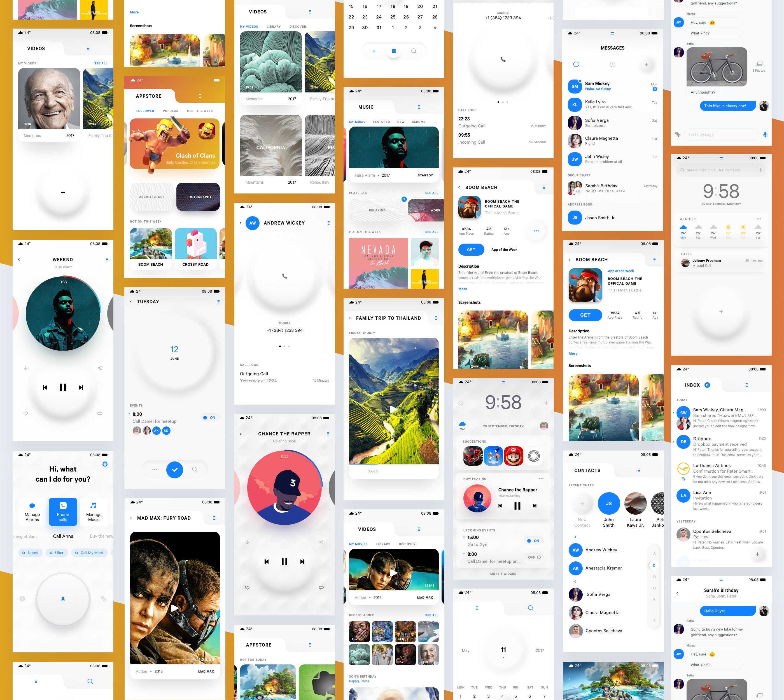784x700 pixels.
Task: Tap the plus icon beside the calendar-grid icon
Action: pos(374,51)
